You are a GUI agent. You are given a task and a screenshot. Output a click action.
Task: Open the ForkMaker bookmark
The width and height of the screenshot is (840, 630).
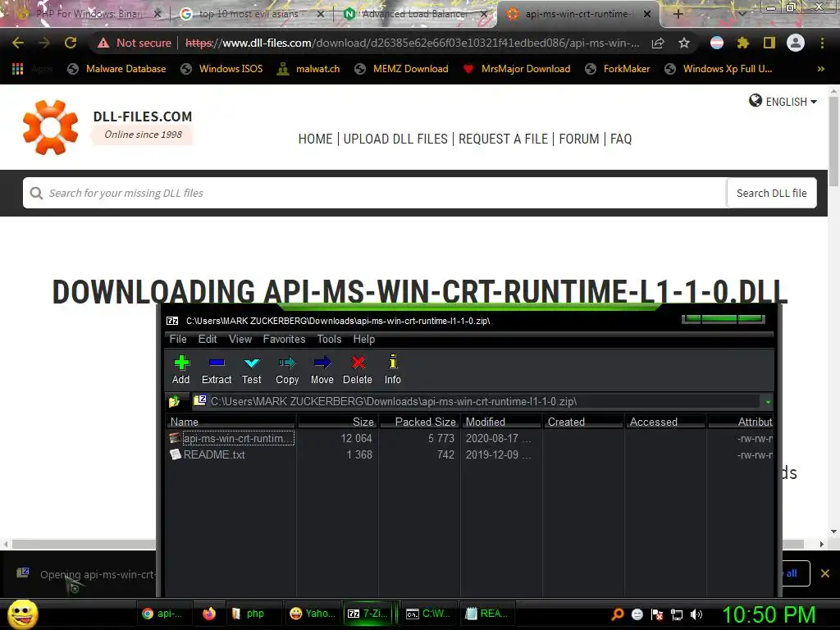(x=617, y=69)
